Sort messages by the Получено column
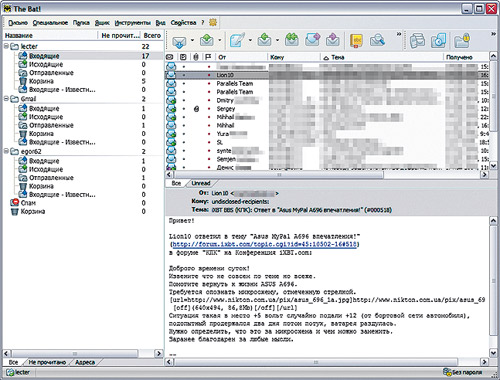Viewport: 500px width, 380px height. (x=466, y=57)
